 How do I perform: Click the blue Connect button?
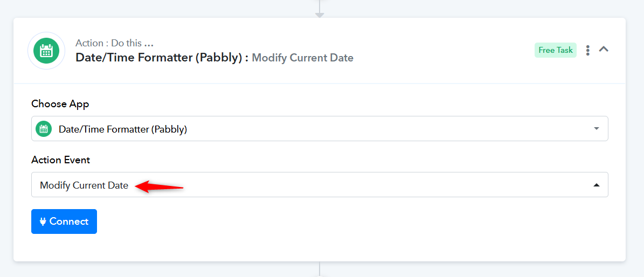tap(64, 221)
